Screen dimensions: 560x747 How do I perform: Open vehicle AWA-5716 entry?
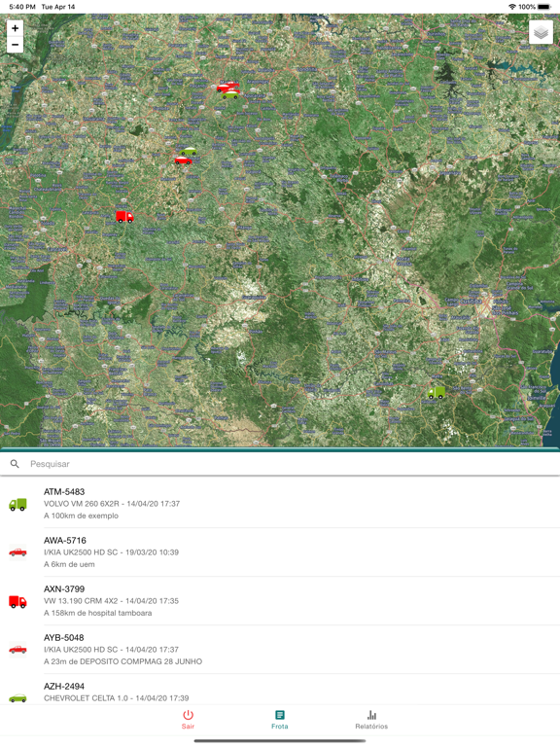tap(280, 552)
